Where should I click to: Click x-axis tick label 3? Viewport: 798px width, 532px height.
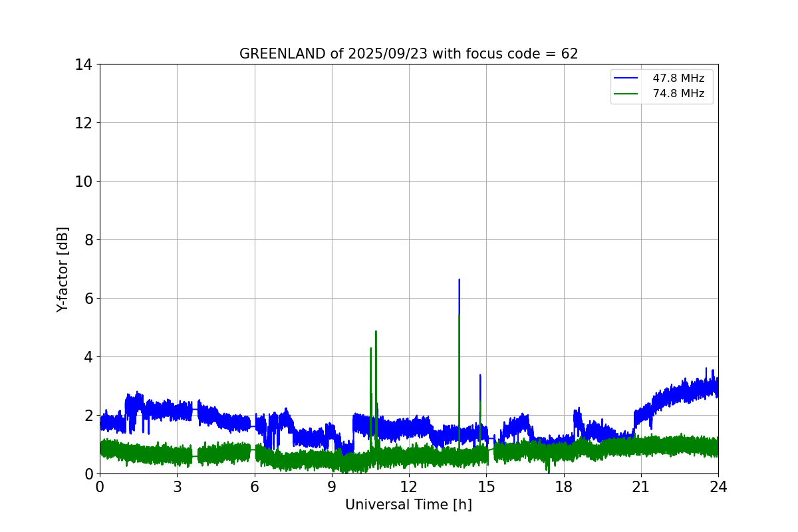(177, 487)
